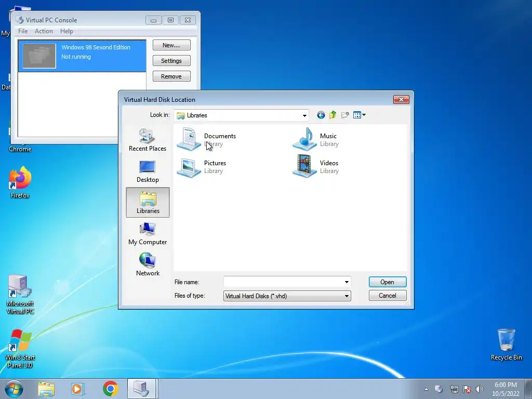Select the Documents library
This screenshot has height=399, width=532.
click(x=207, y=139)
